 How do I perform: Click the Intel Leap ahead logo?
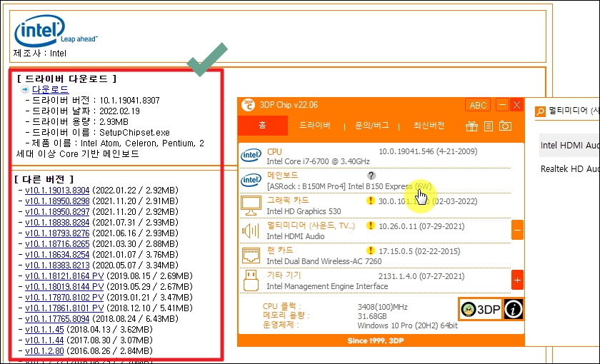[56, 31]
